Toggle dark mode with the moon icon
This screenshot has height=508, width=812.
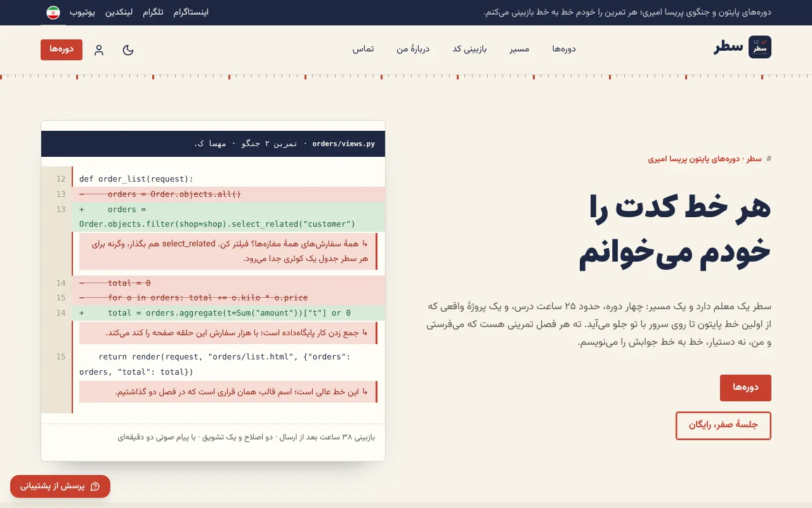pyautogui.click(x=128, y=50)
